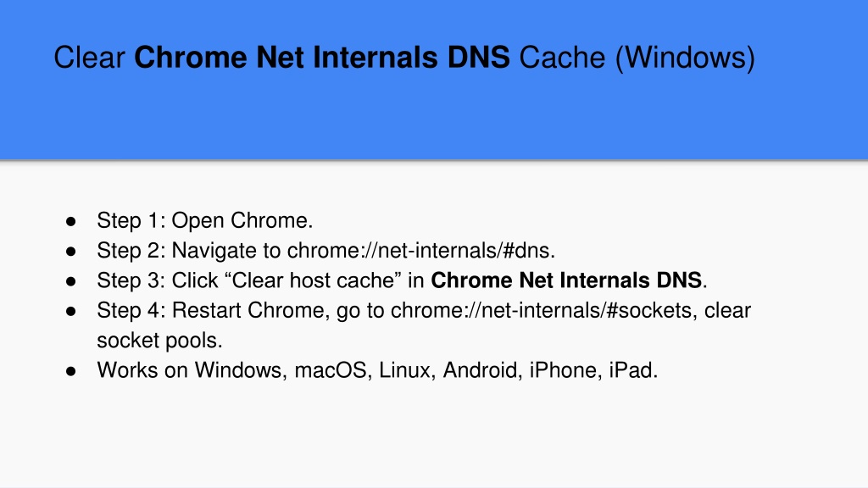The height and width of the screenshot is (488, 868).
Task: Click the "socket pools." continuation line
Action: coord(159,341)
